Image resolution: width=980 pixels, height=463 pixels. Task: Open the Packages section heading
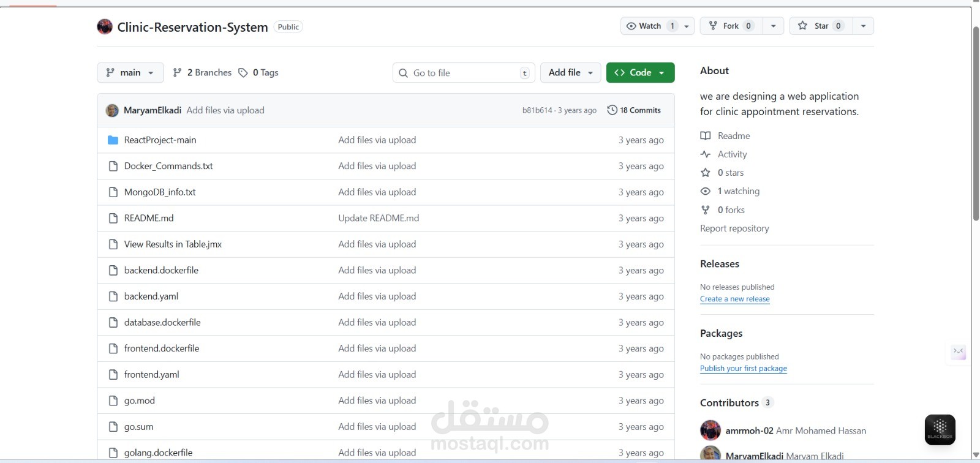[x=721, y=333]
